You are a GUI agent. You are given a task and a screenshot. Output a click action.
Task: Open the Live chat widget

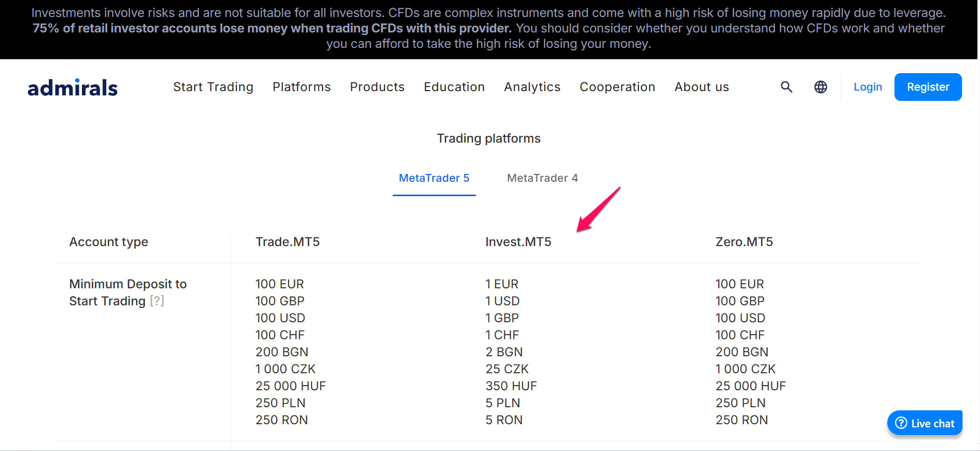[x=925, y=423]
